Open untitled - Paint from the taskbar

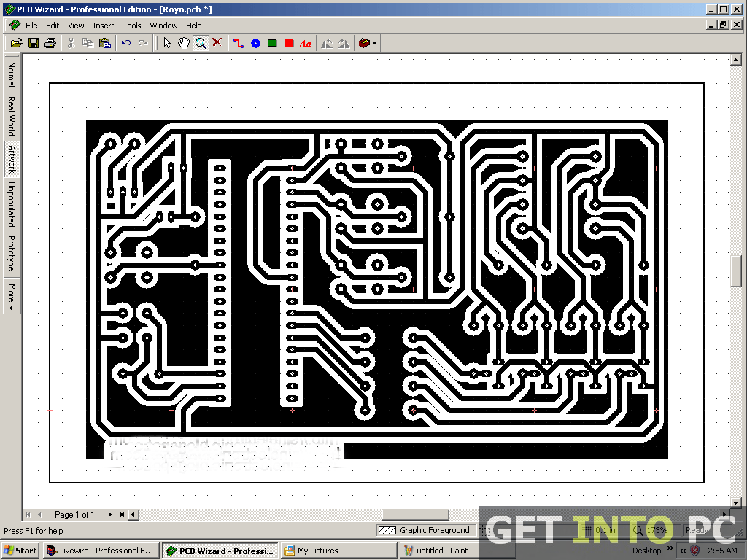pos(438,550)
